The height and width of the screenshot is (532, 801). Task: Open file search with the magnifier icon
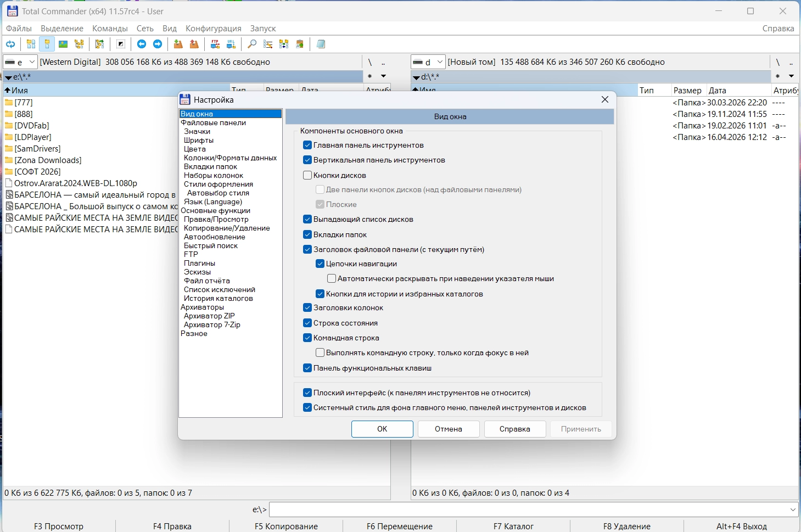[x=252, y=44]
